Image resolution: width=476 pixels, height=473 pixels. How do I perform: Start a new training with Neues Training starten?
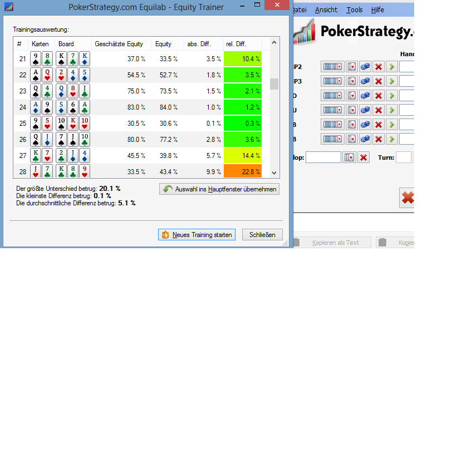pos(197,234)
